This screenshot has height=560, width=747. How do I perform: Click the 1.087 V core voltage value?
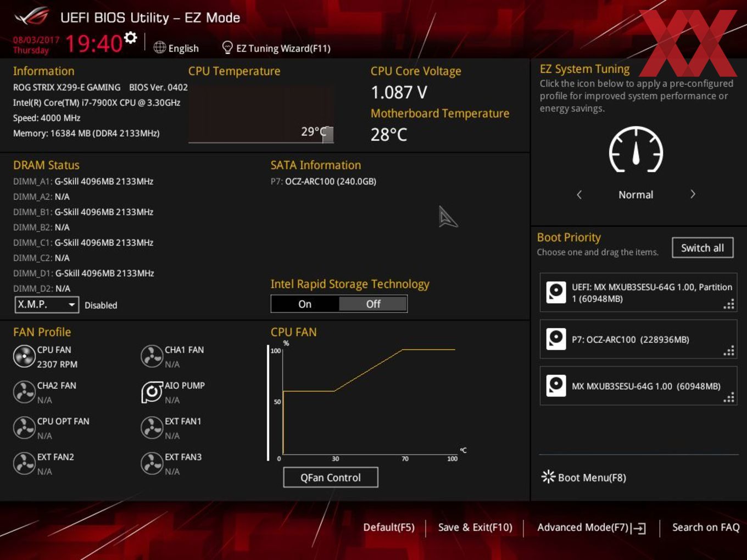tap(399, 92)
